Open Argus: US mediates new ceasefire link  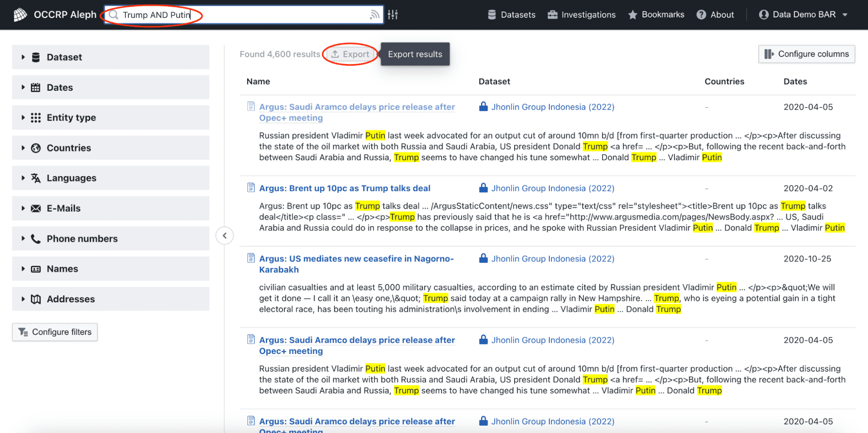(x=356, y=264)
